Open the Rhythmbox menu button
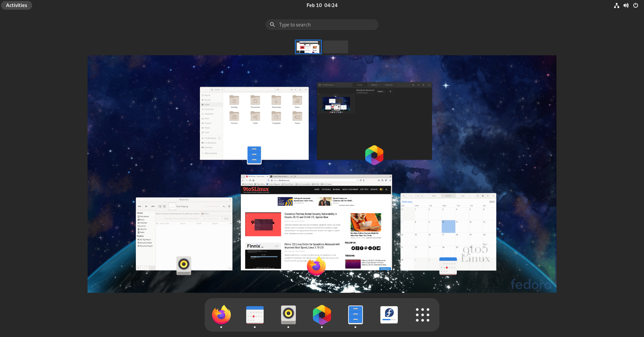Screen dimensions: 644x337 click(229, 207)
